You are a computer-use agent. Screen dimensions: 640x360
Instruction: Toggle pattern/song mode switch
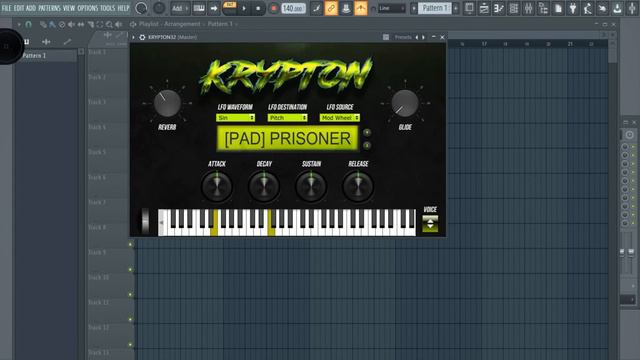[x=229, y=8]
